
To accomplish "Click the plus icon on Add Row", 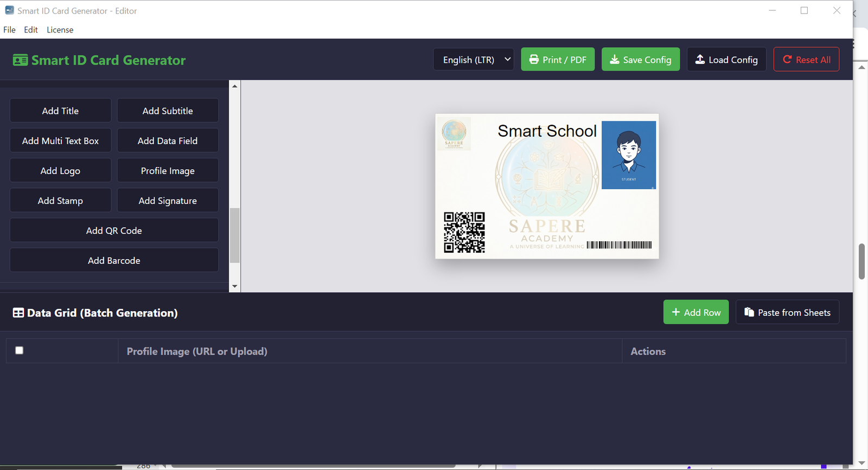I will pos(676,312).
